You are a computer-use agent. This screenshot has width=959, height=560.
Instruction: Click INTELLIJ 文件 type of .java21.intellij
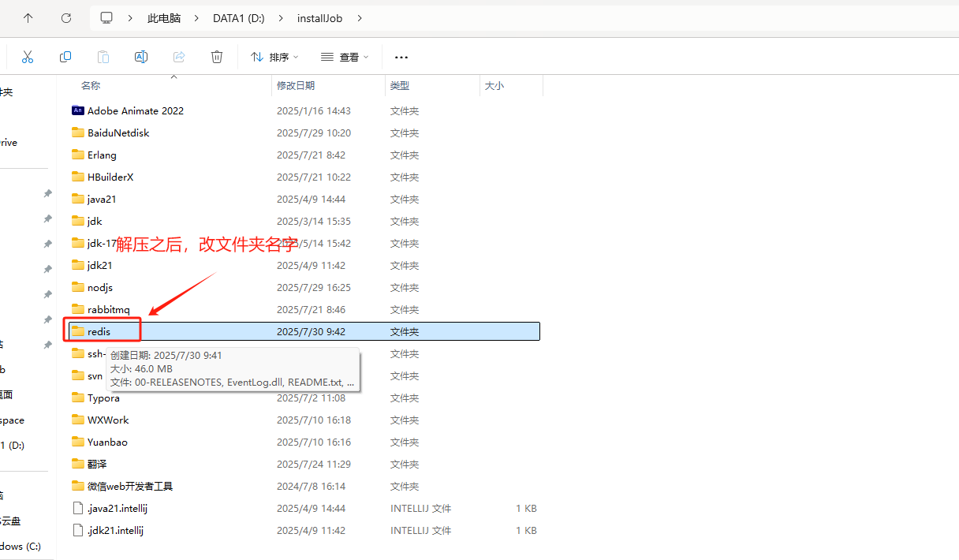(x=420, y=509)
